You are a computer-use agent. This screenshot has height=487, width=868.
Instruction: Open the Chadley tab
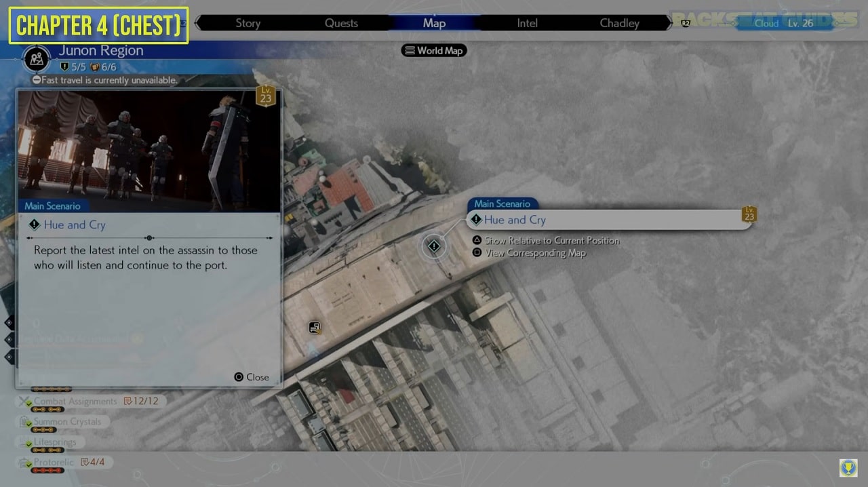click(x=619, y=23)
